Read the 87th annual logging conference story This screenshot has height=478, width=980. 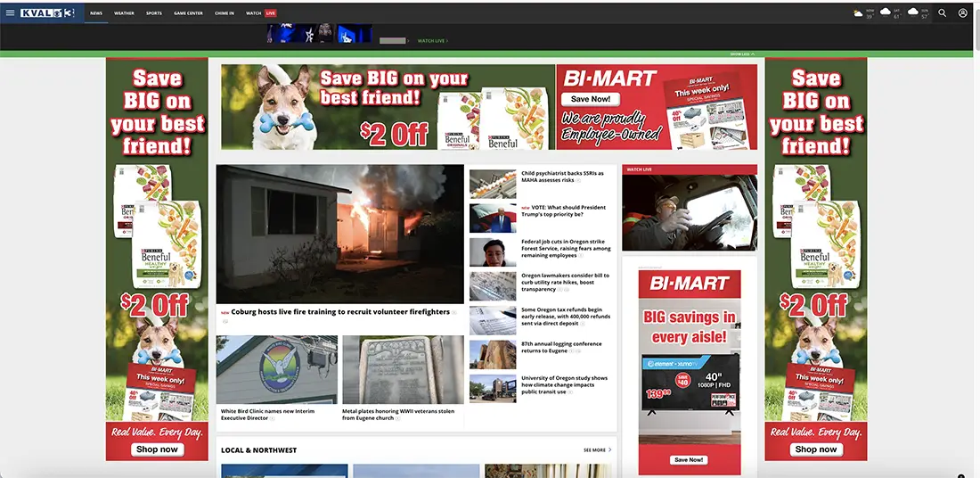[561, 347]
